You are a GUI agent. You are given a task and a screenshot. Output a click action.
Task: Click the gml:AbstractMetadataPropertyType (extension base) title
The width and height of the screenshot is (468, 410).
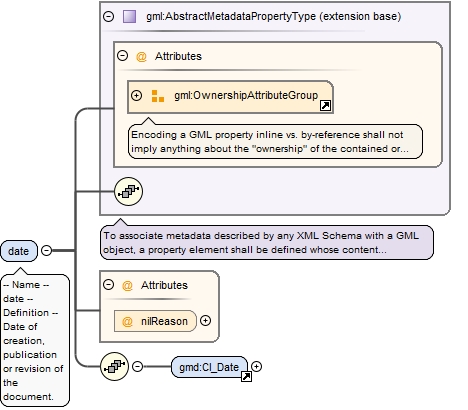point(273,16)
